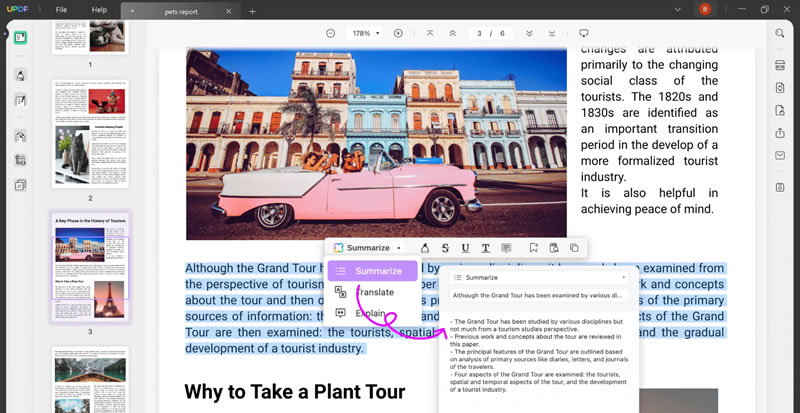Open the OCR recognize text tool
Viewport: 800px width, 413px height.
point(780,65)
